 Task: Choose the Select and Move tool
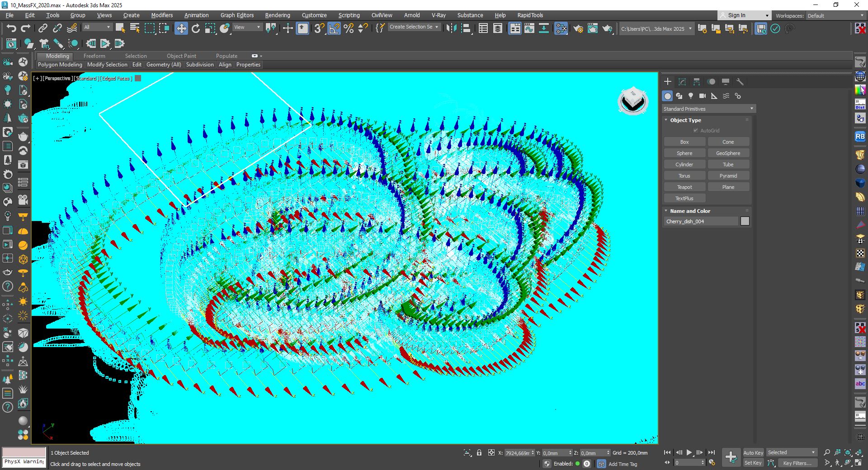point(181,28)
